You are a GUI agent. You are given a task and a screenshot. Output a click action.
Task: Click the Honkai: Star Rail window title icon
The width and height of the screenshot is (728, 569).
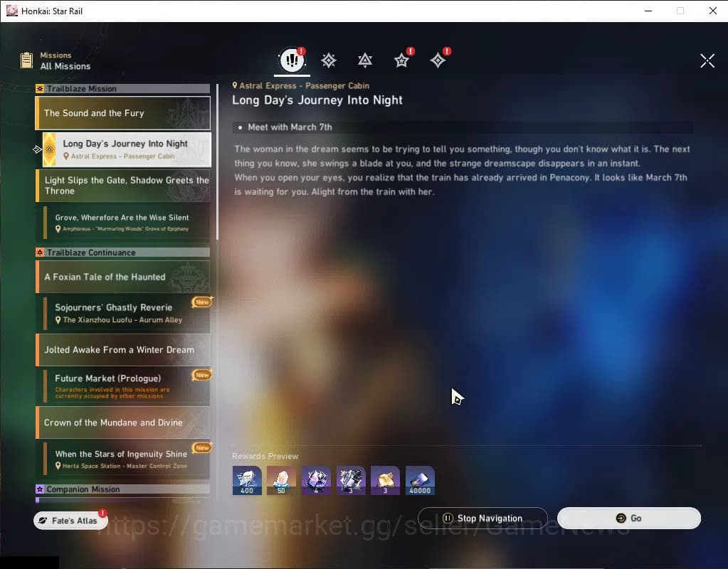pyautogui.click(x=12, y=11)
